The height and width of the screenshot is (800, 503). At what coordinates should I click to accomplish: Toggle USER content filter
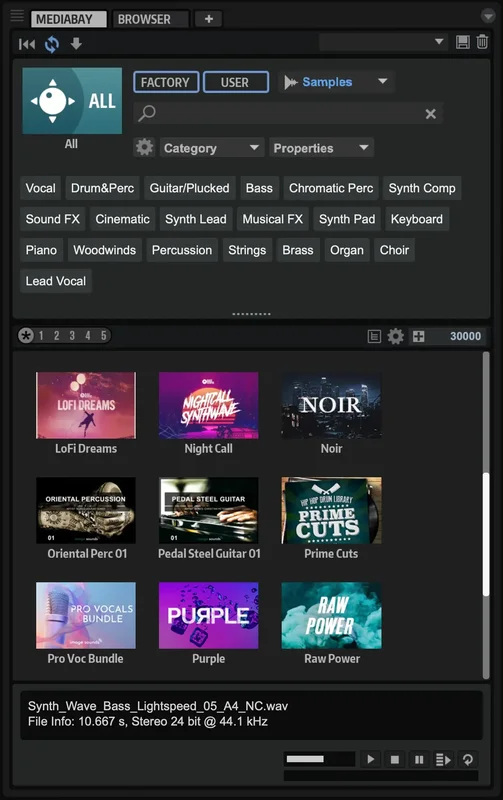point(236,82)
